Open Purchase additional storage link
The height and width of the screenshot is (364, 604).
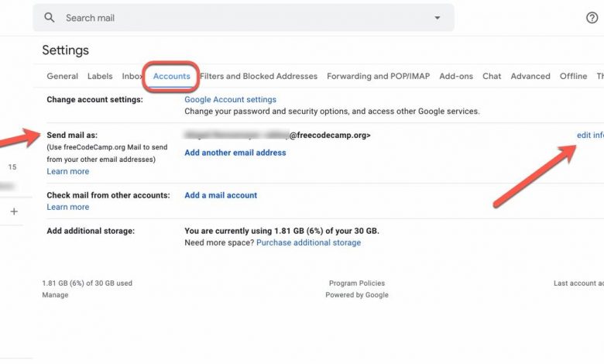coord(308,242)
